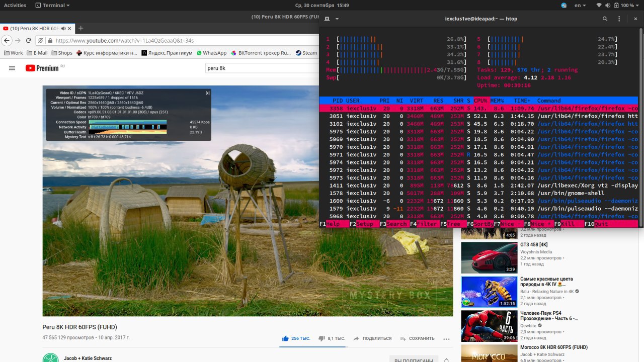Open the video more actions menu
This screenshot has height=362, width=644.
coord(446,339)
